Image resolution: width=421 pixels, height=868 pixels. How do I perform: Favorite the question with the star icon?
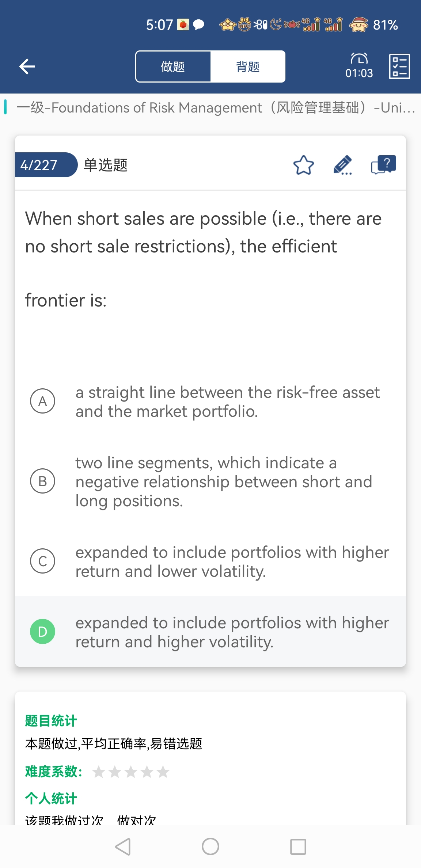pos(303,165)
